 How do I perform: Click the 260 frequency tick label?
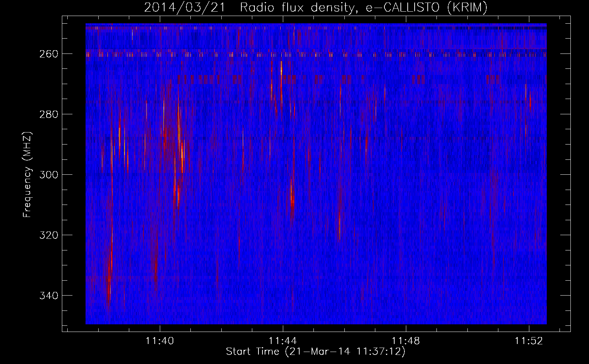click(49, 54)
